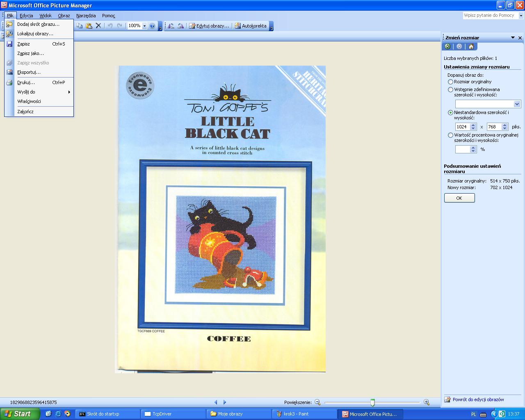Open the 100% zoom dropdown

(144, 26)
